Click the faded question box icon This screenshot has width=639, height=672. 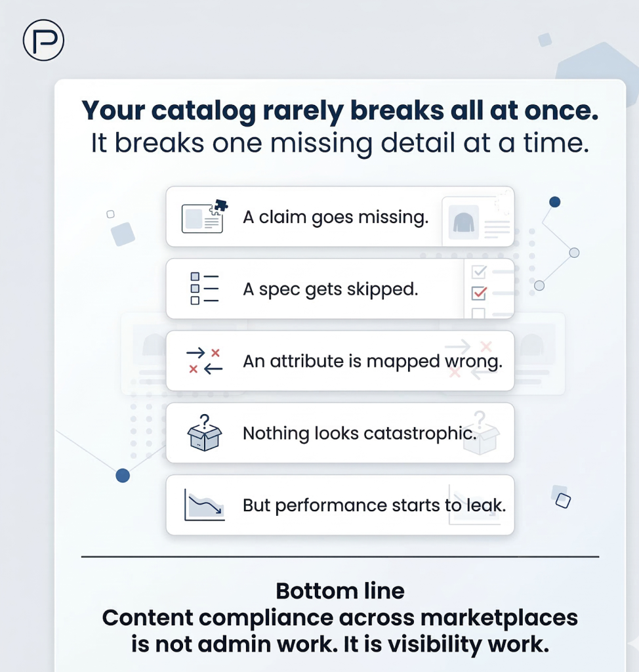click(481, 433)
